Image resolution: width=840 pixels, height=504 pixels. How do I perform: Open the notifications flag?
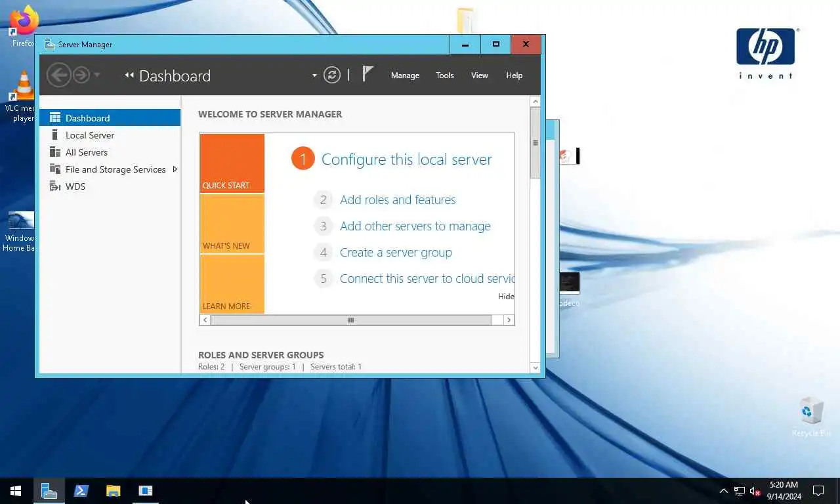(x=367, y=74)
